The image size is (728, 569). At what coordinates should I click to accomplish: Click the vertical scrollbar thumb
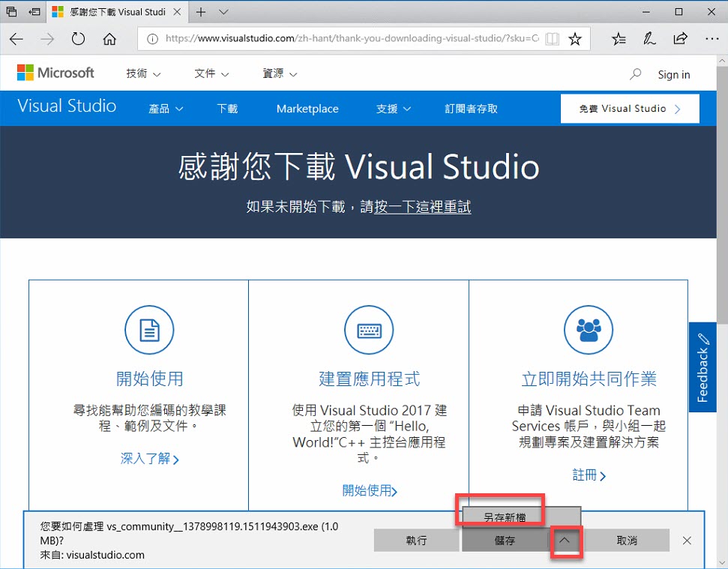[722, 195]
